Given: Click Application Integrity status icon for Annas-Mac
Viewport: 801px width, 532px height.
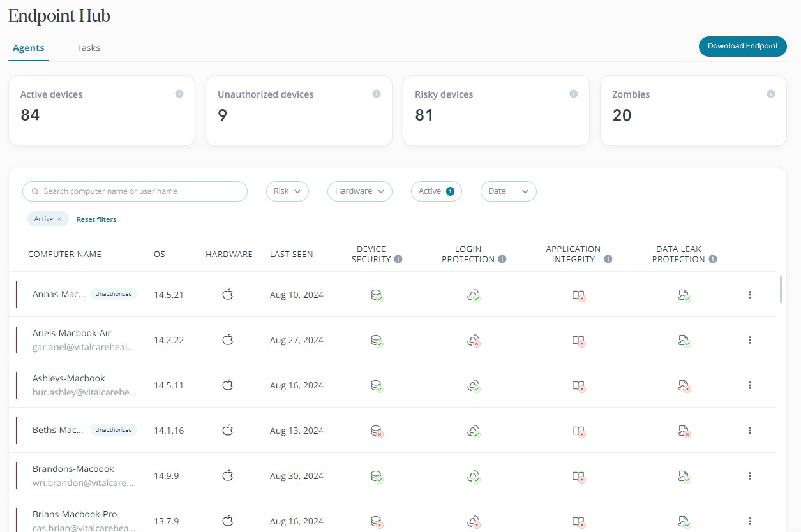Looking at the screenshot, I should 579,295.
